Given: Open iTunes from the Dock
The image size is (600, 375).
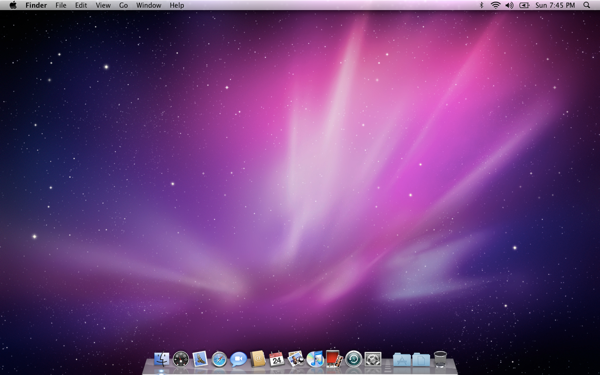Looking at the screenshot, I should [x=315, y=359].
